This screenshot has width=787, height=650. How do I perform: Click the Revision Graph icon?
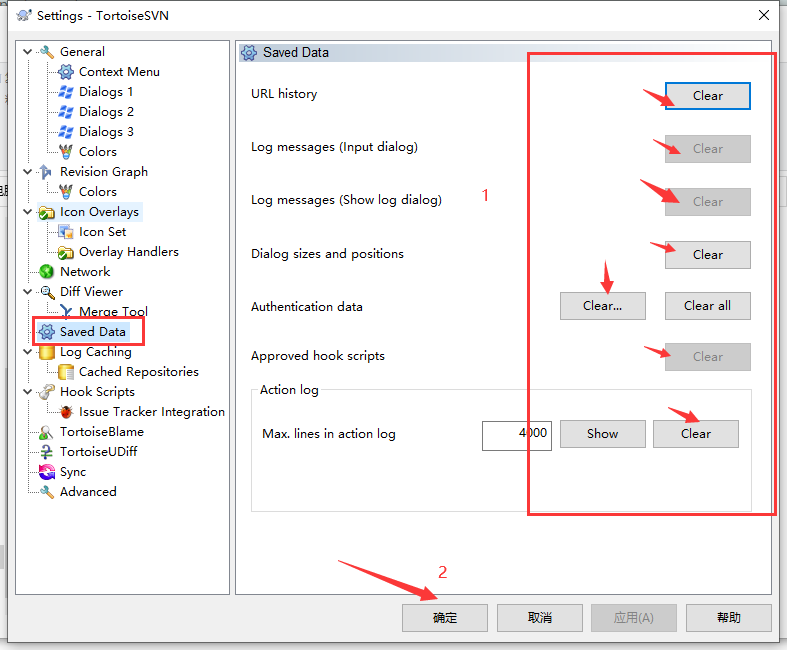click(x=47, y=172)
